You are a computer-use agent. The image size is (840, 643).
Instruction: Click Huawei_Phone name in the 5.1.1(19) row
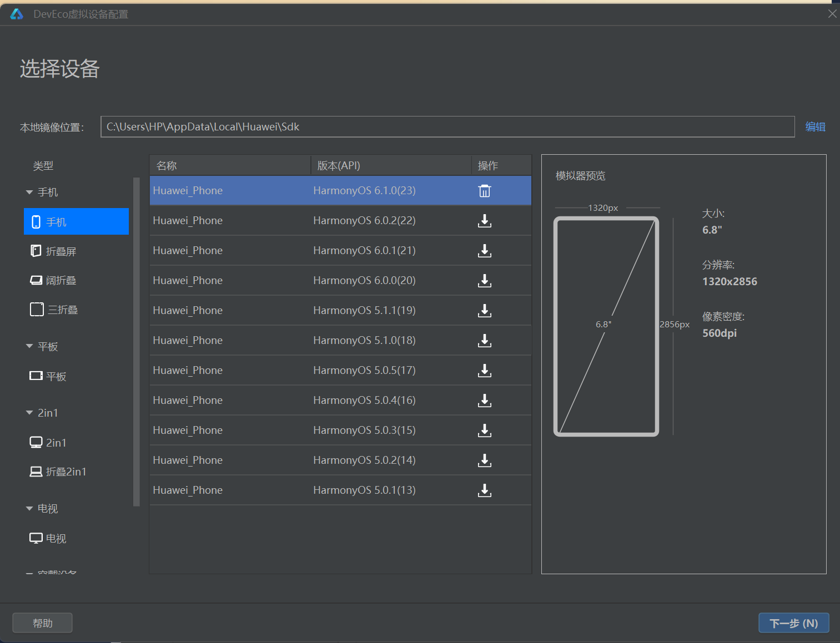[x=188, y=310]
